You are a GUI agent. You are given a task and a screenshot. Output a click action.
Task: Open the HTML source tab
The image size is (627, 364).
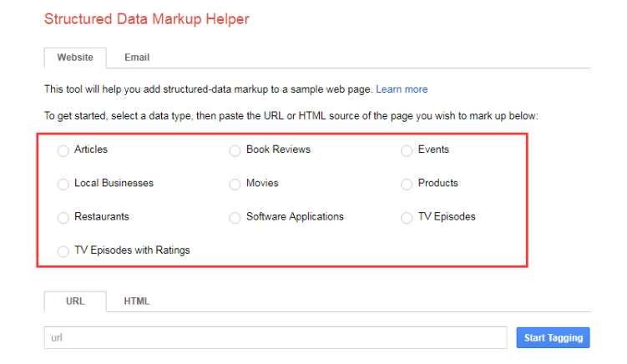[137, 301]
